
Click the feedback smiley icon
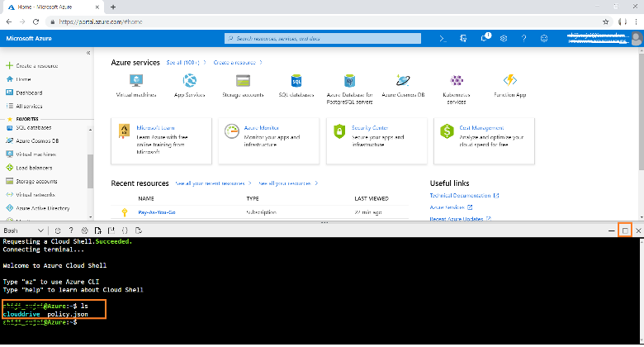543,39
